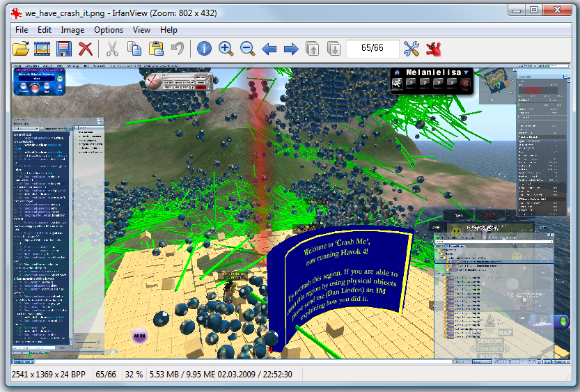
Task: Click the 65/66 image counter field
Action: click(x=373, y=49)
